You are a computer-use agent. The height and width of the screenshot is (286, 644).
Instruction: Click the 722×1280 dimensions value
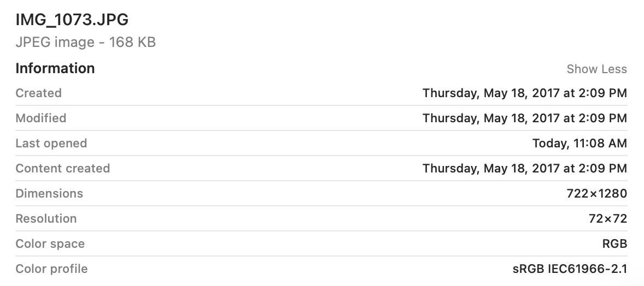pos(597,193)
